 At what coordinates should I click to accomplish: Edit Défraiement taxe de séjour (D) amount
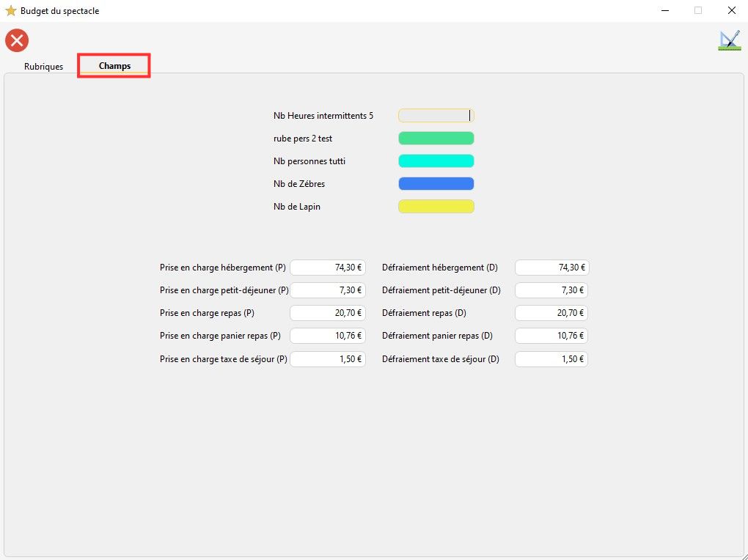551,360
